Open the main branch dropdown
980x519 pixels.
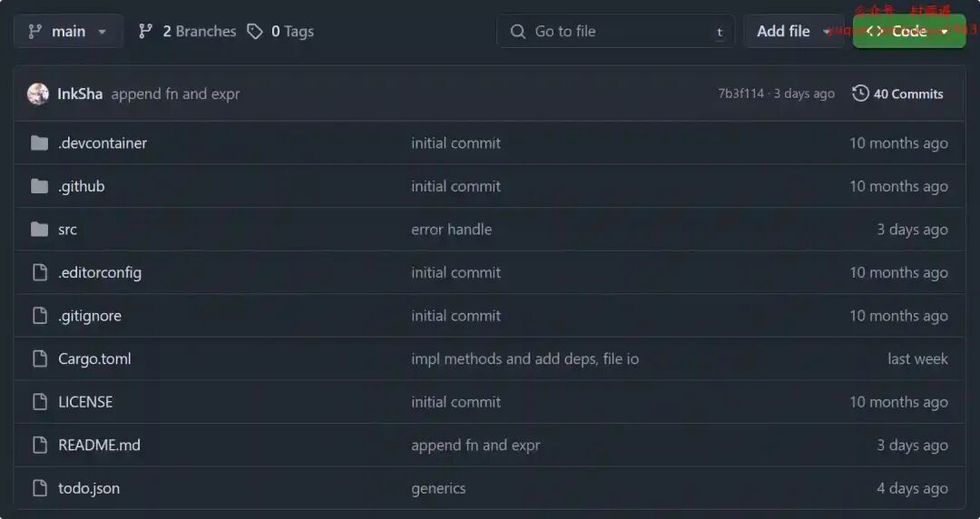[68, 32]
